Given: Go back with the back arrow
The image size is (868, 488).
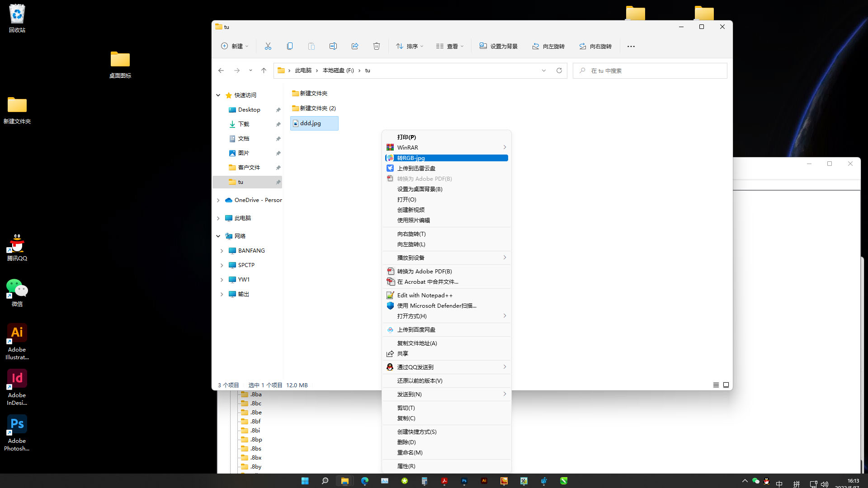Looking at the screenshot, I should pyautogui.click(x=221, y=70).
